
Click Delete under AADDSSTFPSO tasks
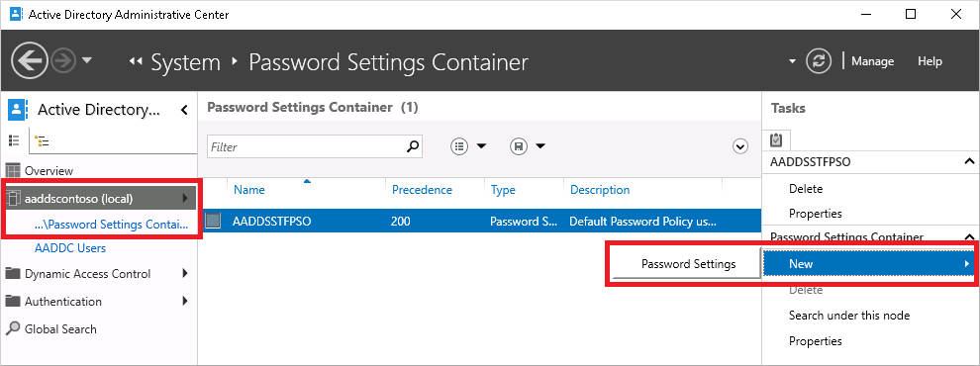806,189
